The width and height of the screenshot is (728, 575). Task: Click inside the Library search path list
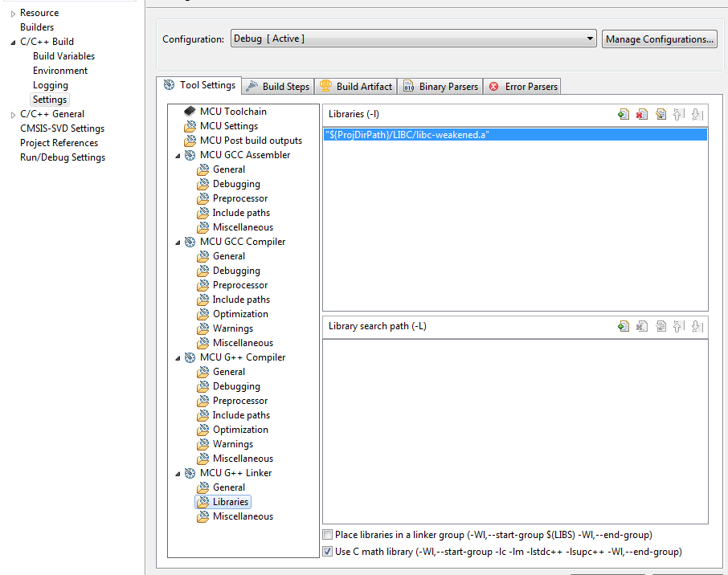[x=515, y=431]
